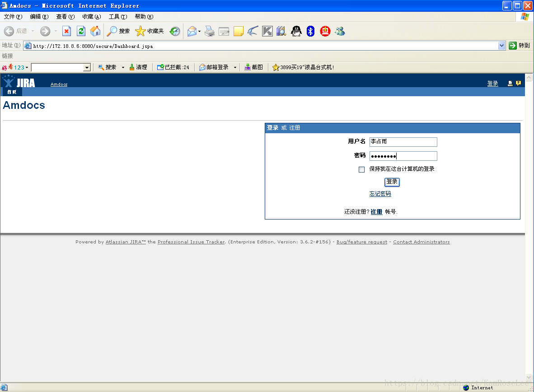
Task: Open Professional Issue Tracker link
Action: click(x=191, y=242)
